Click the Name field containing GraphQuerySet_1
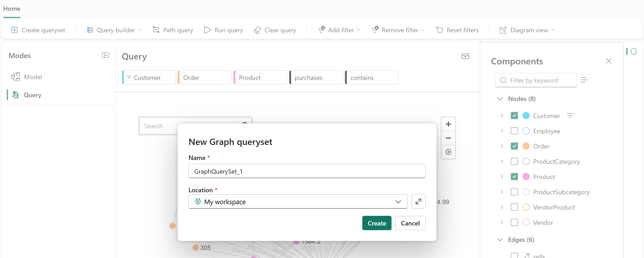This screenshot has height=258, width=644. click(x=307, y=171)
